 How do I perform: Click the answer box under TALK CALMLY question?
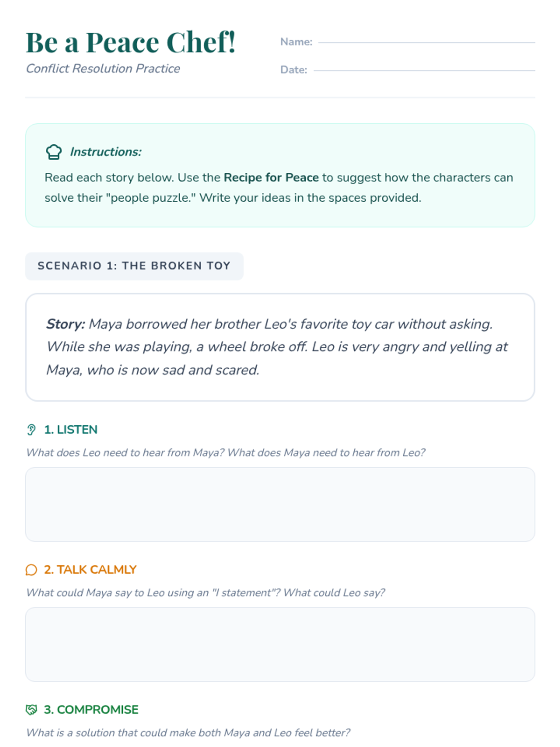click(280, 644)
